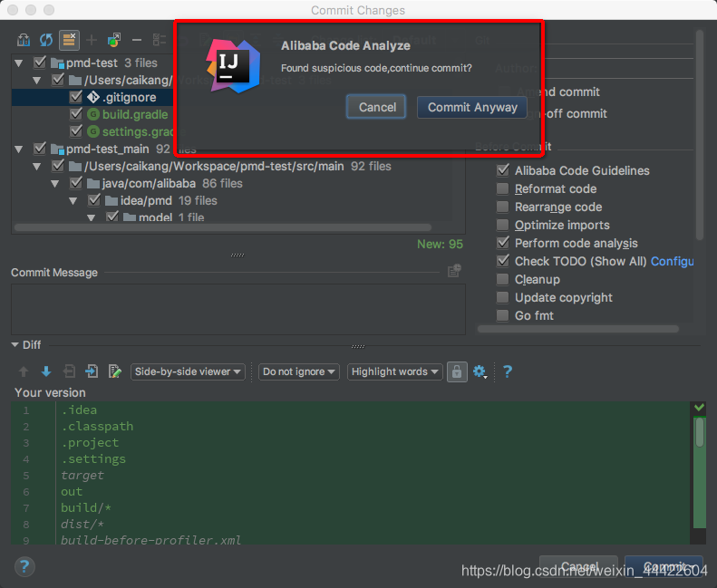The width and height of the screenshot is (717, 588).
Task: Enable the Update copyright checkbox
Action: coord(503,297)
